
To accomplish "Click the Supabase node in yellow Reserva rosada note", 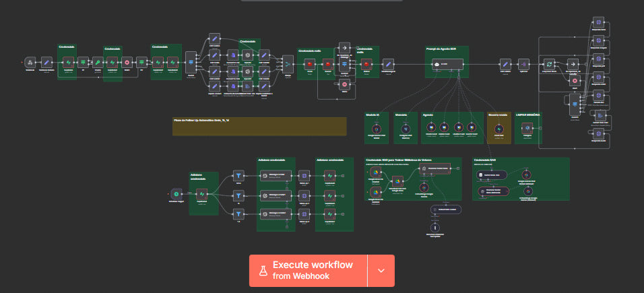I will coord(498,127).
